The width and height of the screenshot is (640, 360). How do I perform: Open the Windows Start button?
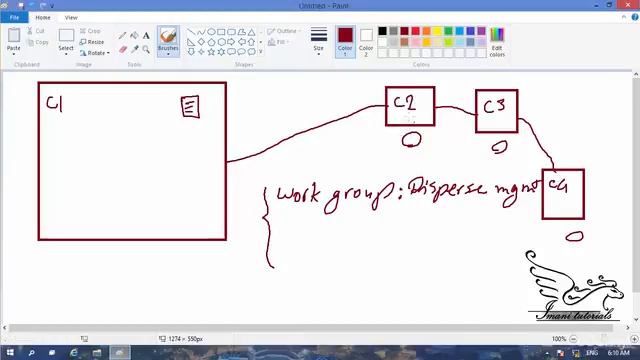pyautogui.click(x=10, y=352)
